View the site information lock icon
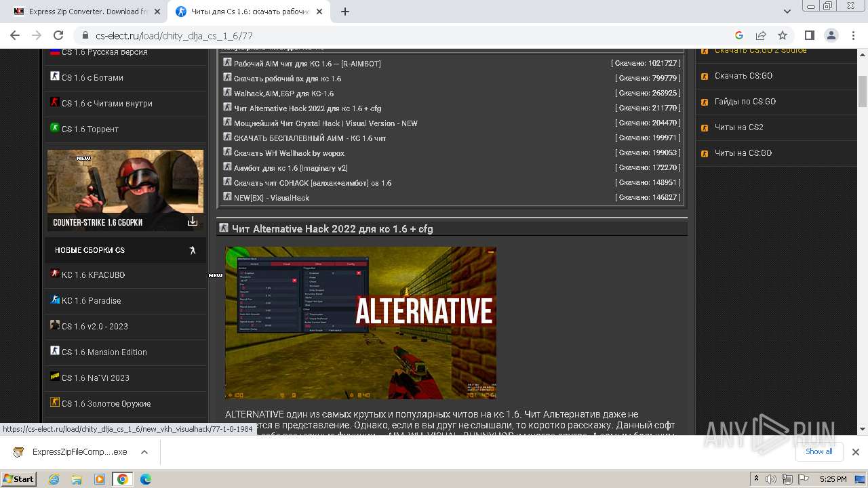This screenshot has width=868, height=488. click(x=85, y=35)
